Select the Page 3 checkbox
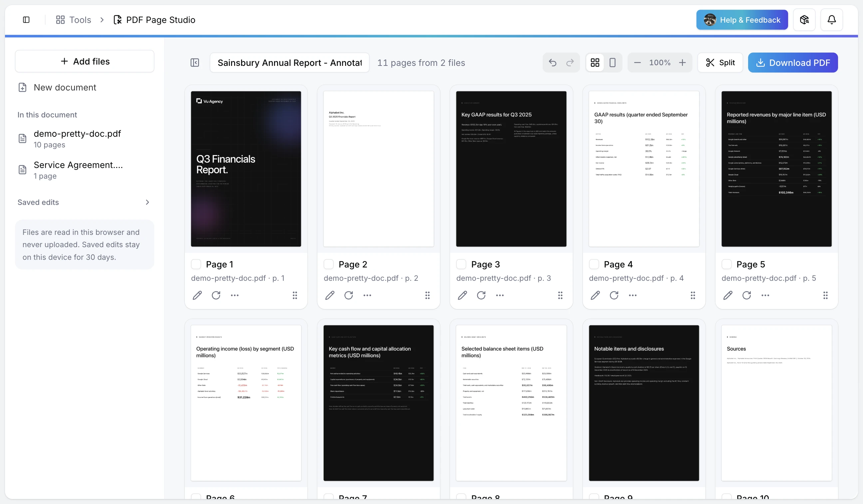The width and height of the screenshot is (863, 504). pos(461,264)
